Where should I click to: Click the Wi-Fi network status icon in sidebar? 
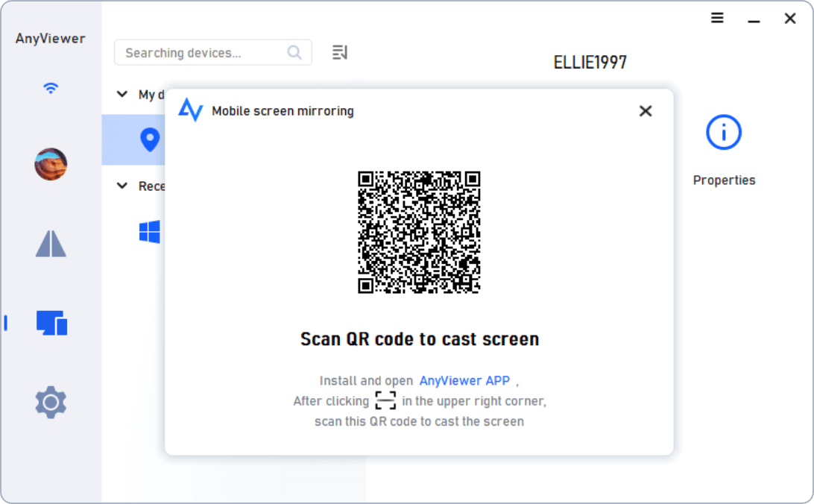pyautogui.click(x=51, y=88)
